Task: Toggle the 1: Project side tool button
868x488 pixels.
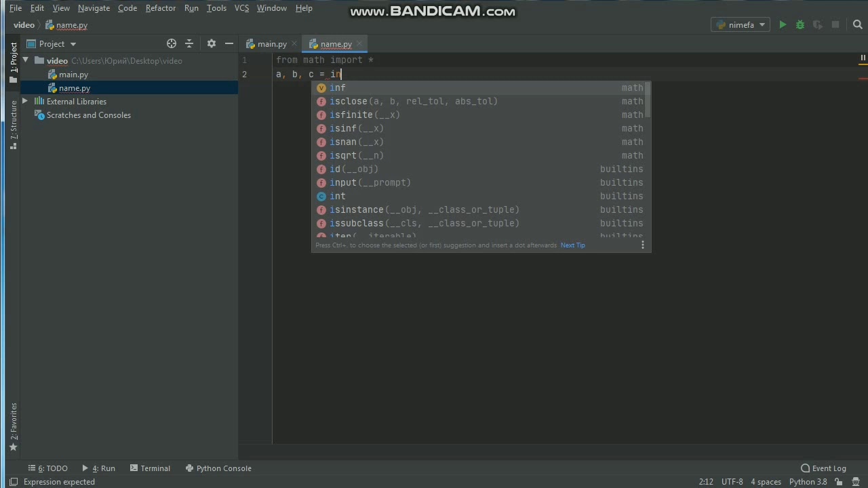Action: point(14,62)
